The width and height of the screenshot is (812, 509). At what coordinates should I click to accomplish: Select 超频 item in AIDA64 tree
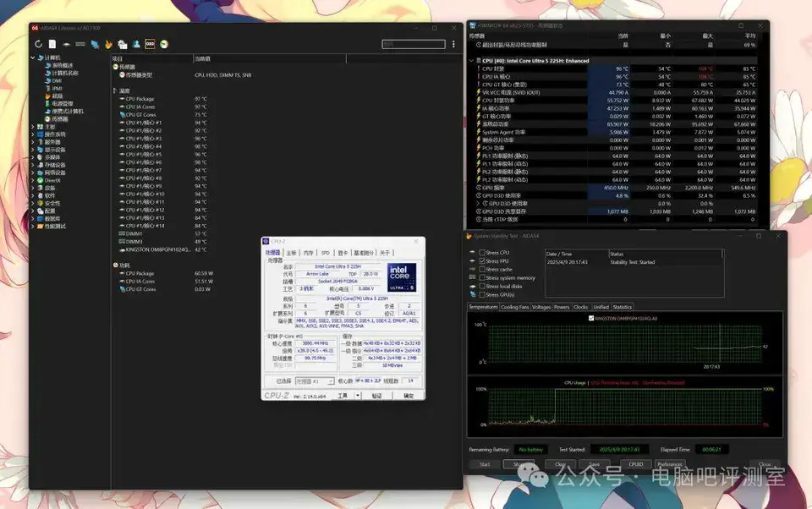point(54,96)
